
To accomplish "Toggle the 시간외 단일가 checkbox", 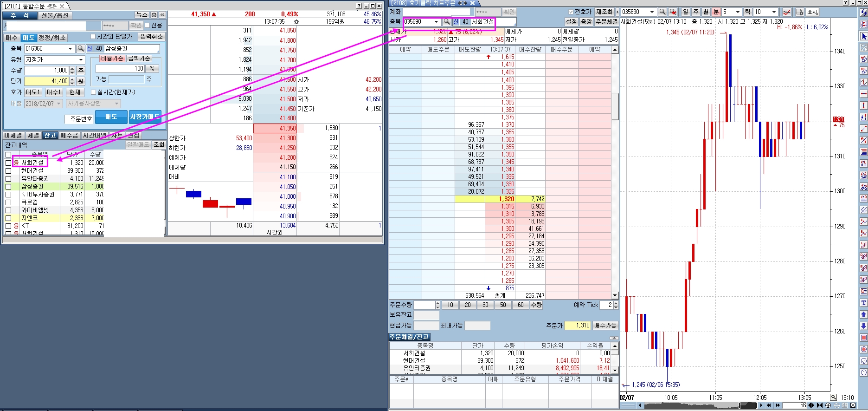I will click(93, 36).
